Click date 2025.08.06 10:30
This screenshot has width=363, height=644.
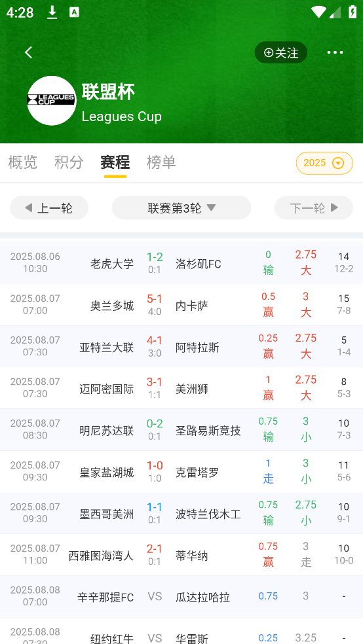point(35,262)
